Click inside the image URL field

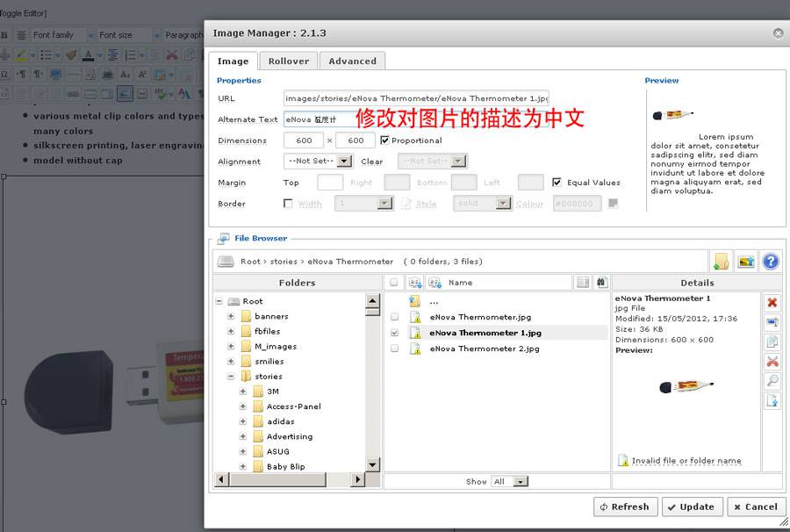pyautogui.click(x=413, y=98)
